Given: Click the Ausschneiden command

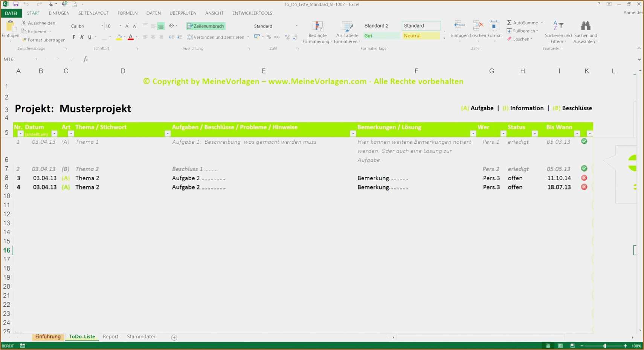Looking at the screenshot, I should (39, 23).
